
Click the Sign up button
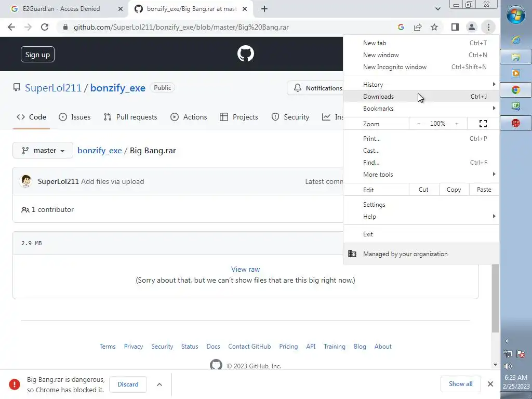click(x=37, y=54)
